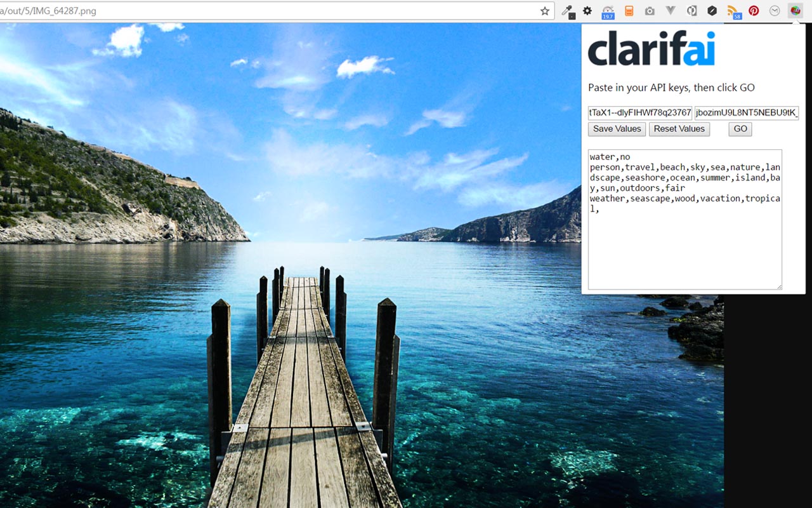Click the gear settings extension icon
Image resolution: width=812 pixels, height=508 pixels.
click(587, 11)
